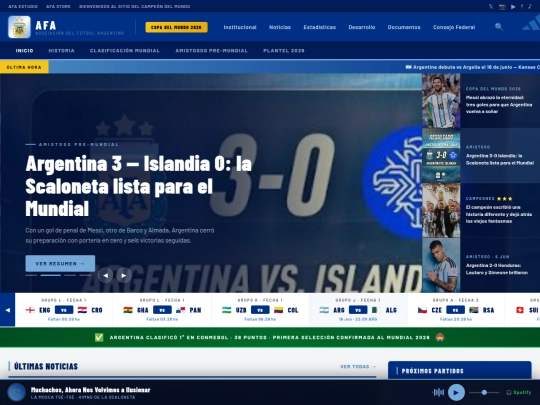Open AFA Estudio top link

point(23,7)
